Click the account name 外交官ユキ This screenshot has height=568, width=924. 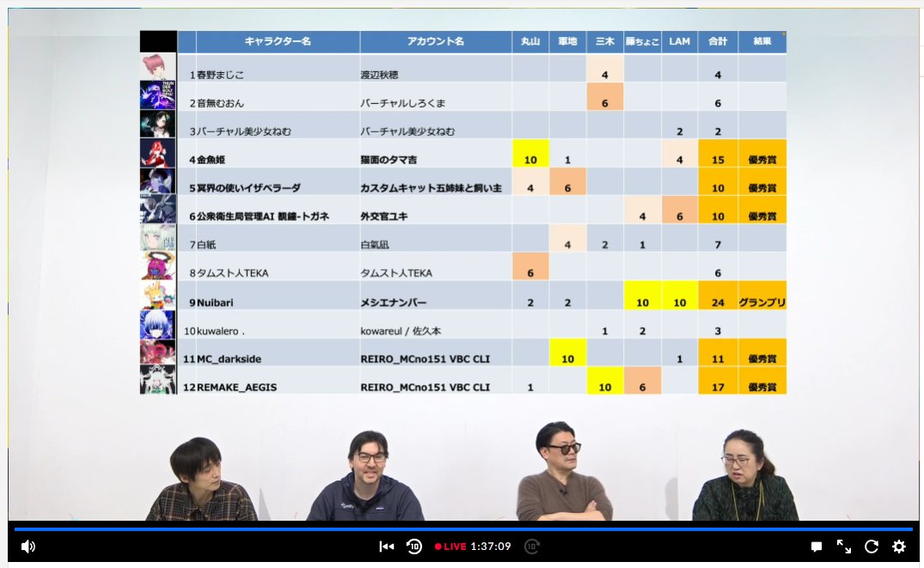pyautogui.click(x=384, y=217)
